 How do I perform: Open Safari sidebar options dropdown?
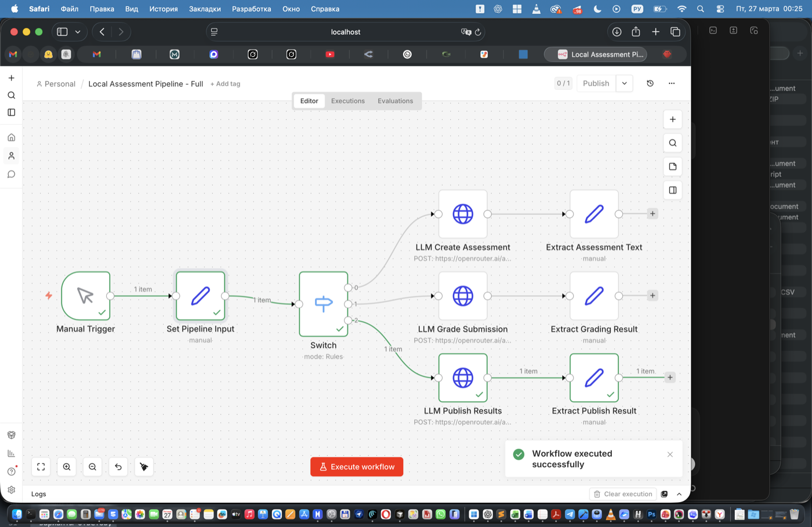[x=78, y=32]
